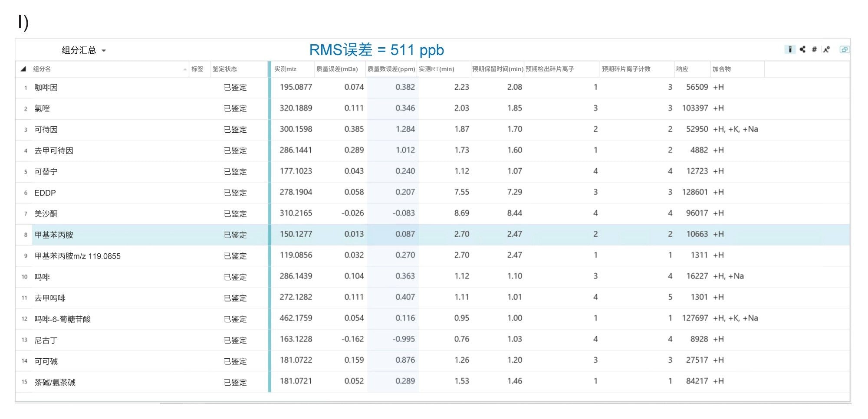The image size is (868, 419).
Task: Click the measured m/z value 320.1889
Action: pos(296,108)
